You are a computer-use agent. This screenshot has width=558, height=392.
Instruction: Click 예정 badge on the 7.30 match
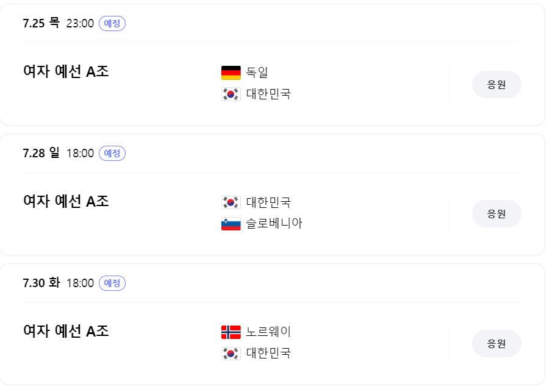[x=112, y=283]
